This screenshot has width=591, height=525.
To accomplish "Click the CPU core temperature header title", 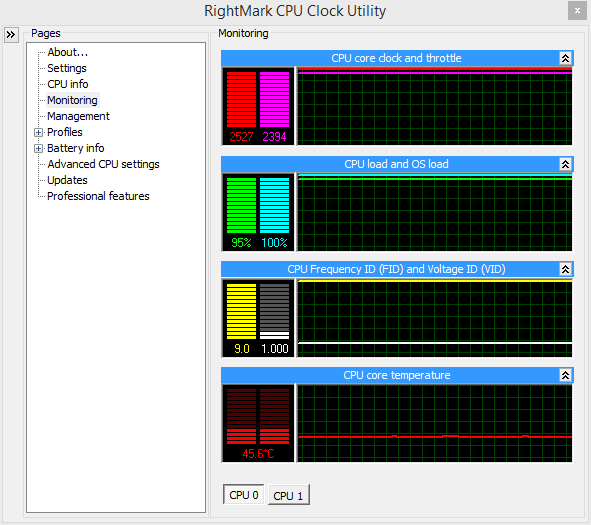I will pyautogui.click(x=397, y=375).
